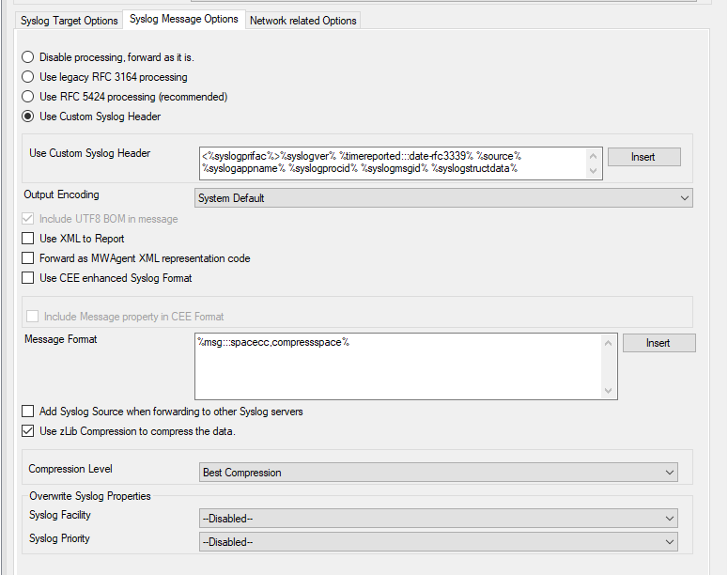Check Forward as MWAgent XML representation code
This screenshot has width=728, height=575.
click(x=28, y=258)
